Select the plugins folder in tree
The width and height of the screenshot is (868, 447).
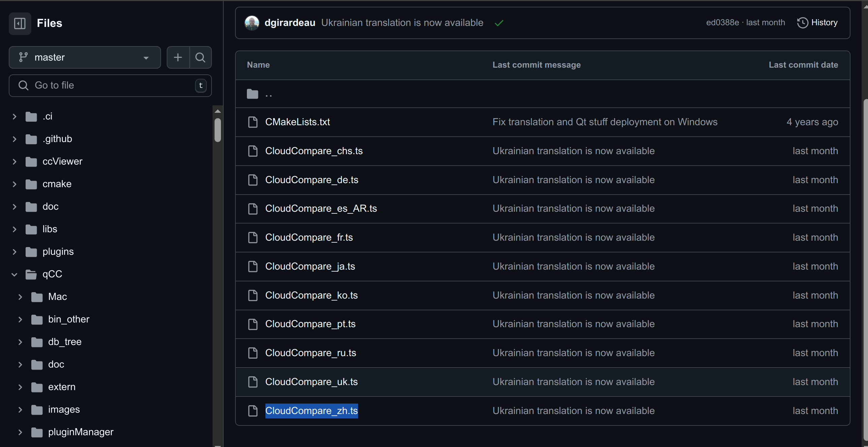pyautogui.click(x=58, y=252)
